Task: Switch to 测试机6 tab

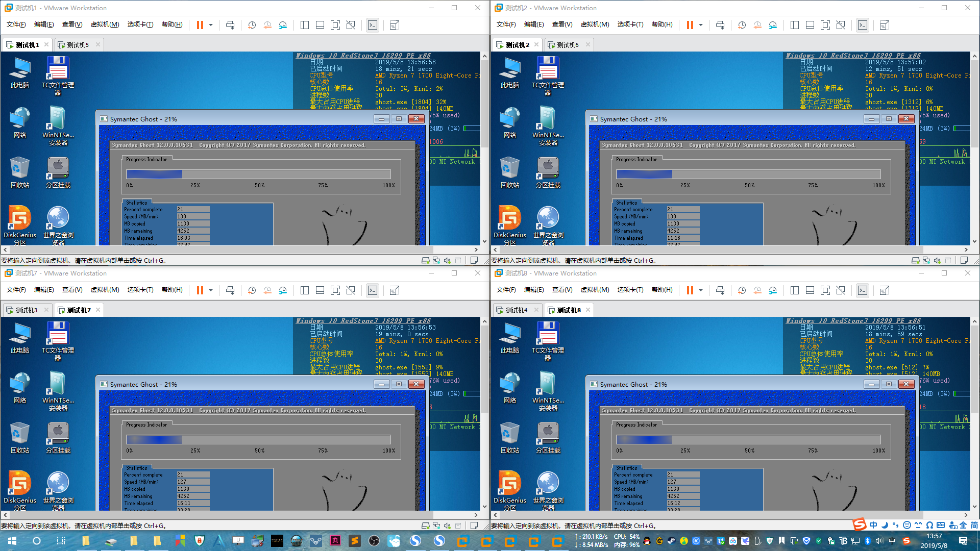Action: pyautogui.click(x=568, y=45)
